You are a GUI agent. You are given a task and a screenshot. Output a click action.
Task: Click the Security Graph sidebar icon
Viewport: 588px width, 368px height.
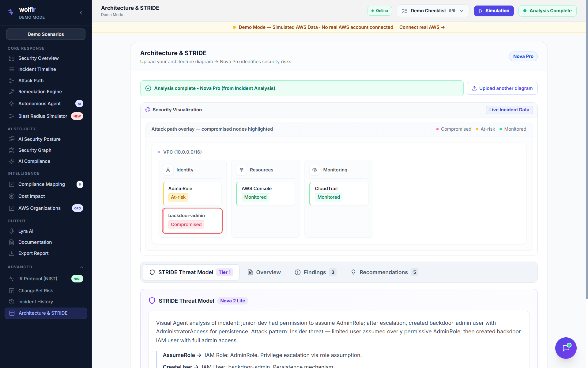12,150
